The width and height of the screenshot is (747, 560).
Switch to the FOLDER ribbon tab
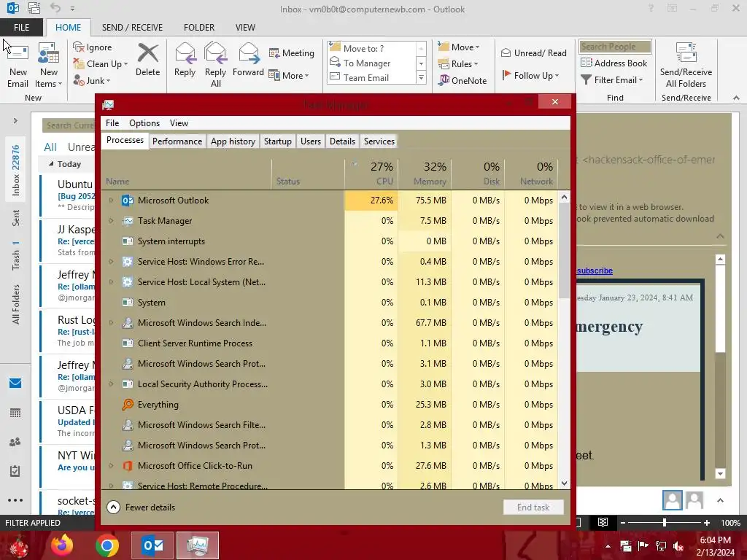coord(199,28)
